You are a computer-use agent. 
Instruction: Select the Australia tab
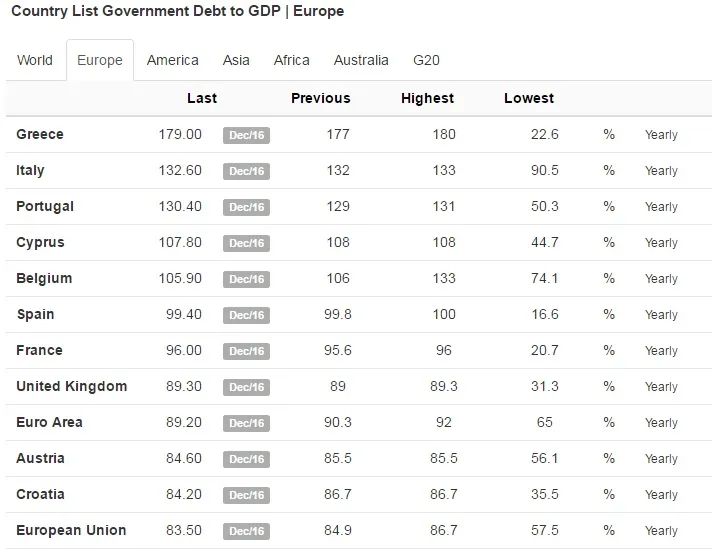point(361,60)
